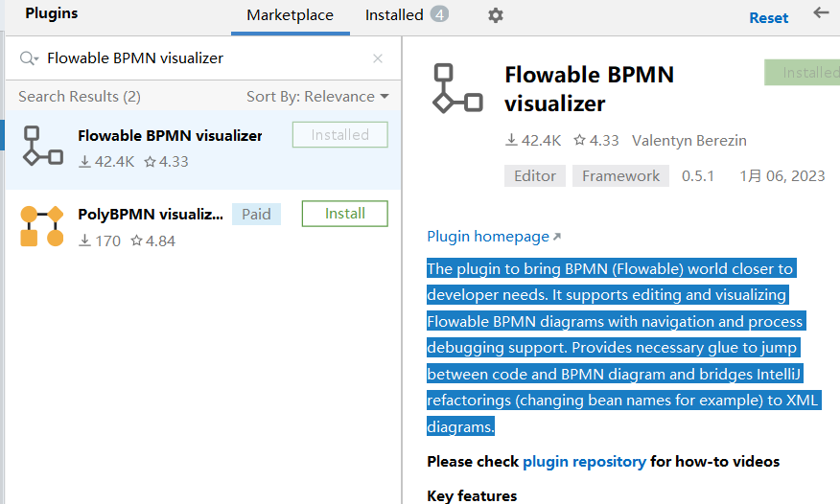Click Installed button in Flowable list row
The width and height of the screenshot is (840, 504).
(340, 135)
